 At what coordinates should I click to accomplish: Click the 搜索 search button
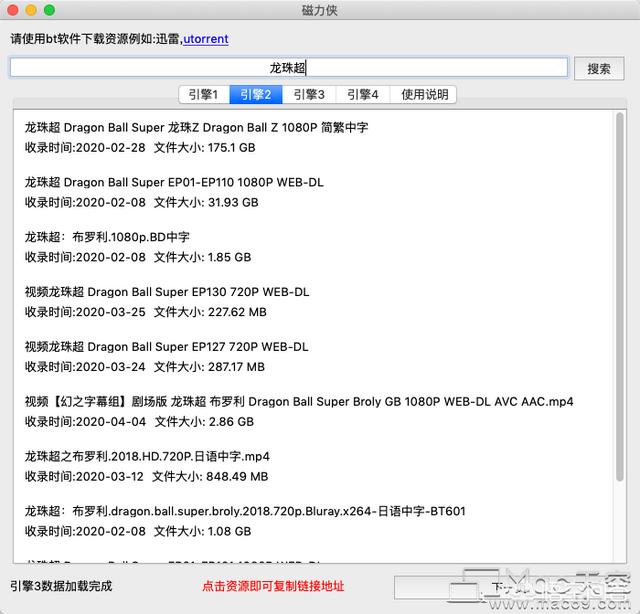(x=599, y=68)
